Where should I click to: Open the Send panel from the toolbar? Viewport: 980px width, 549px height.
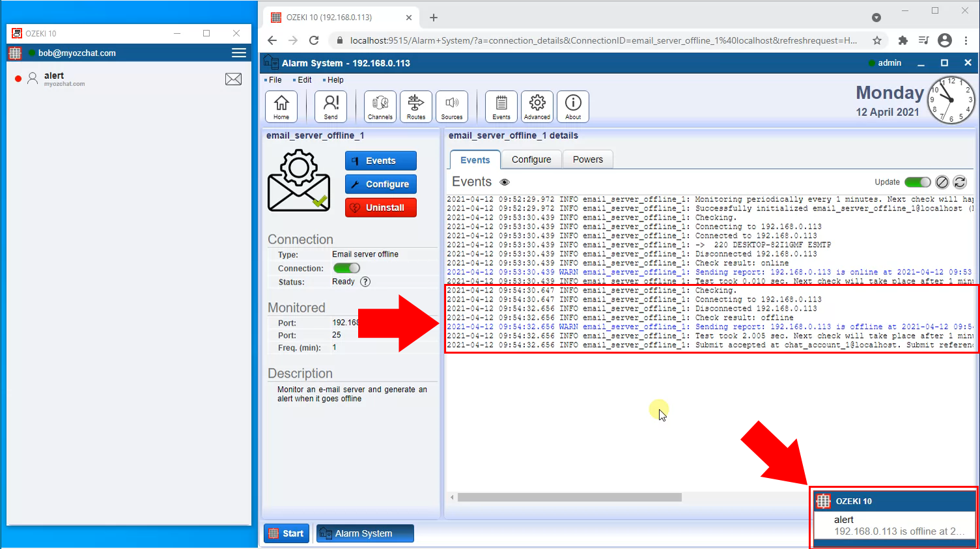coord(330,106)
